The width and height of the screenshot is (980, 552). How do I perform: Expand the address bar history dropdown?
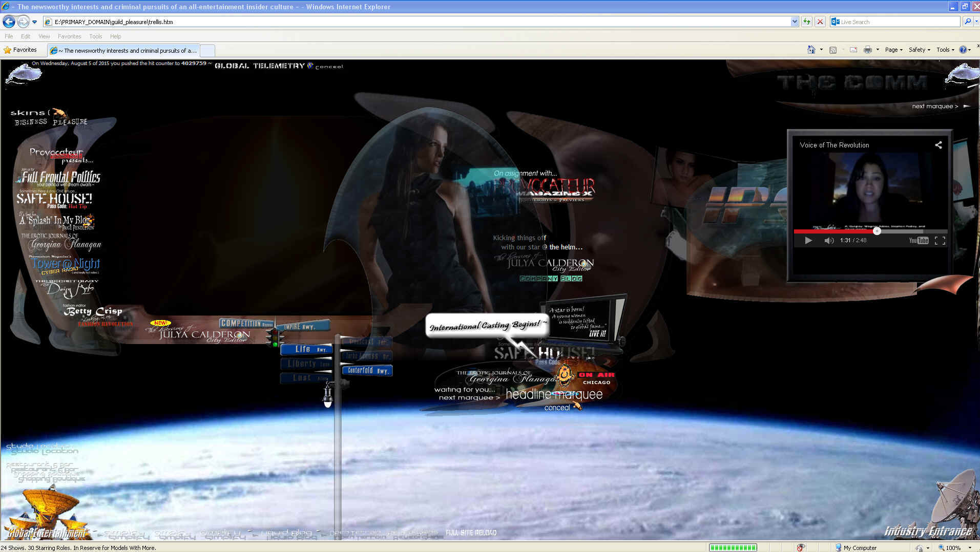(795, 22)
